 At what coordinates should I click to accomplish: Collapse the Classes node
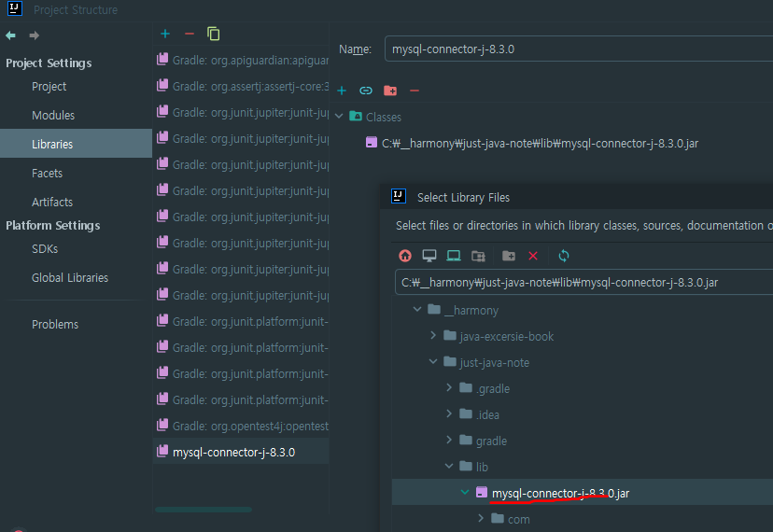pos(339,117)
